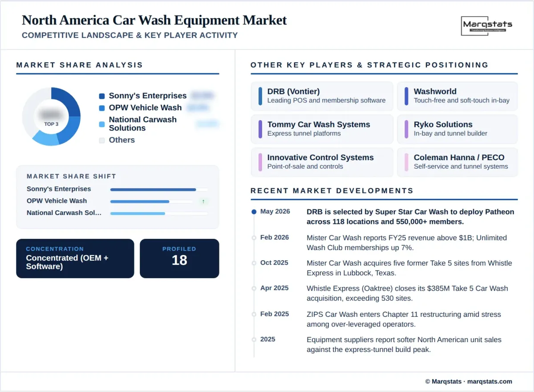This screenshot has height=392, width=534.
Task: Open the Tommy Car Wash Systems card
Action: pos(322,129)
